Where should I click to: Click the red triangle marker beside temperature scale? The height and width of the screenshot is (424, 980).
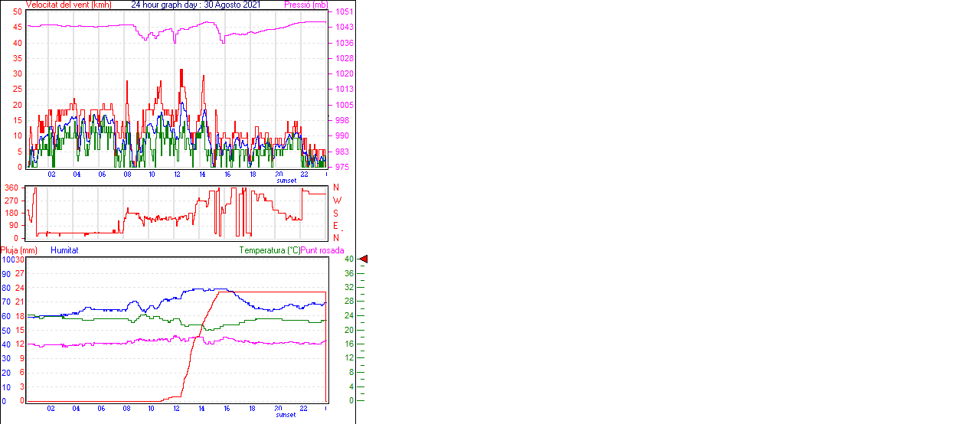364,259
